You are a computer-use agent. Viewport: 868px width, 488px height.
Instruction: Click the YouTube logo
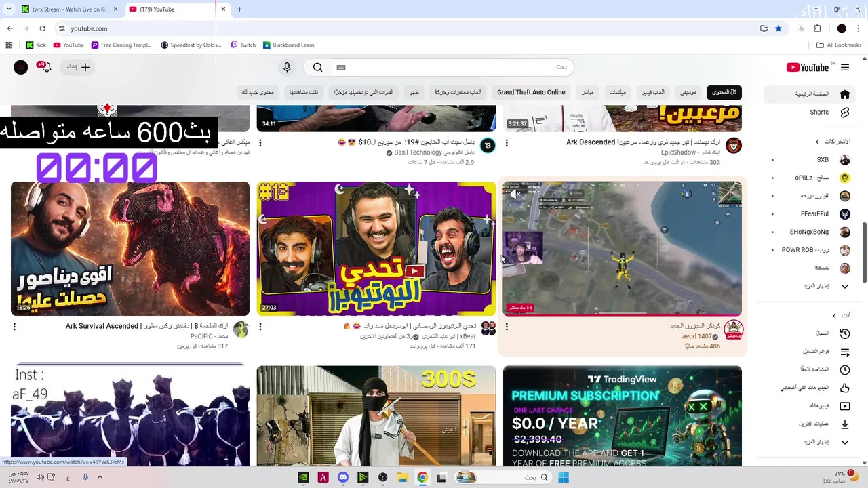808,67
